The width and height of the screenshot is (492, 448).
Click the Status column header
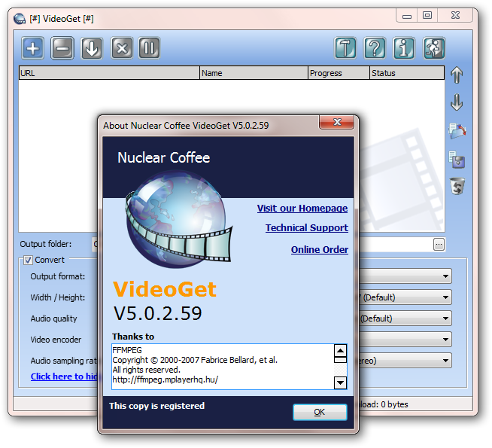point(407,73)
